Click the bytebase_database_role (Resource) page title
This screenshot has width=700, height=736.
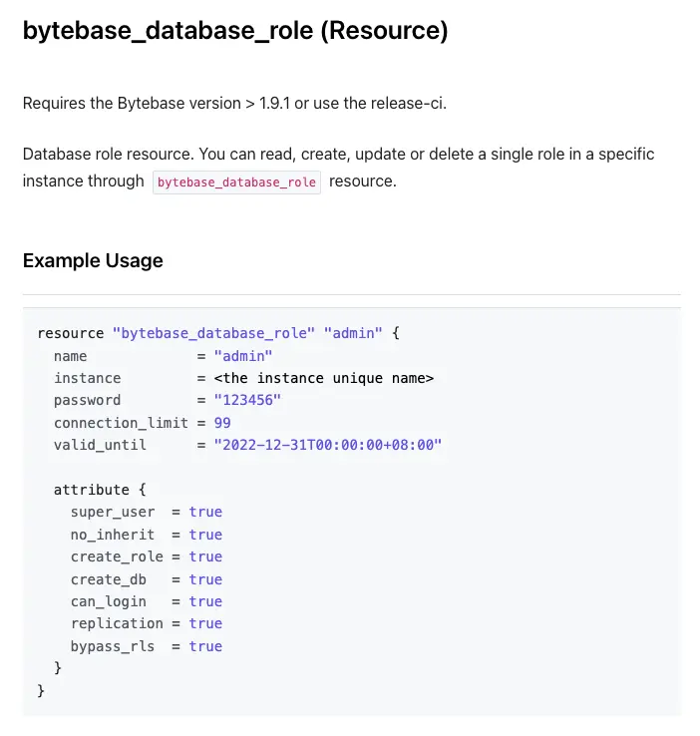pos(235,32)
